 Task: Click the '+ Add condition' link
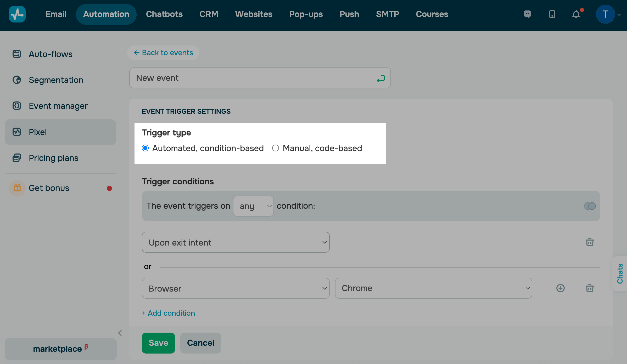click(169, 313)
